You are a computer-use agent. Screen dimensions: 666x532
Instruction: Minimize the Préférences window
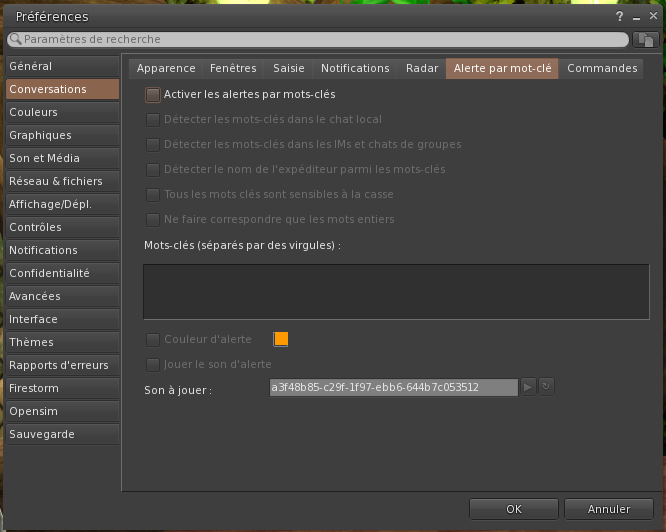tap(636, 17)
